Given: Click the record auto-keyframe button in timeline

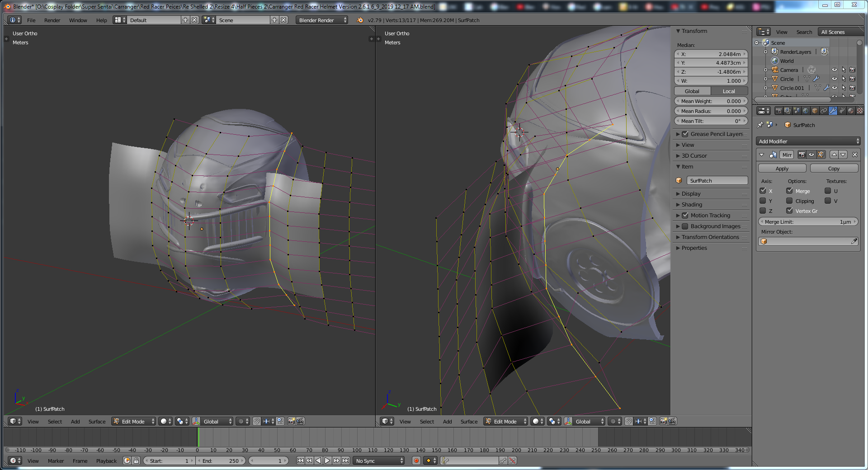Looking at the screenshot, I should point(416,461).
